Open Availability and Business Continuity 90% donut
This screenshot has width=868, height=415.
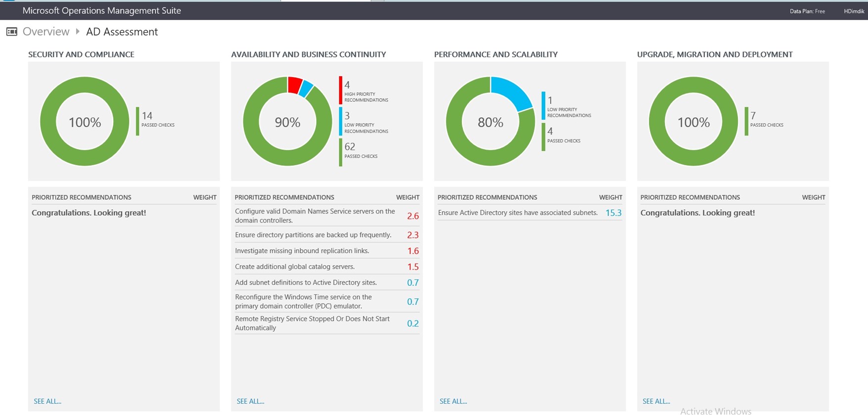287,121
